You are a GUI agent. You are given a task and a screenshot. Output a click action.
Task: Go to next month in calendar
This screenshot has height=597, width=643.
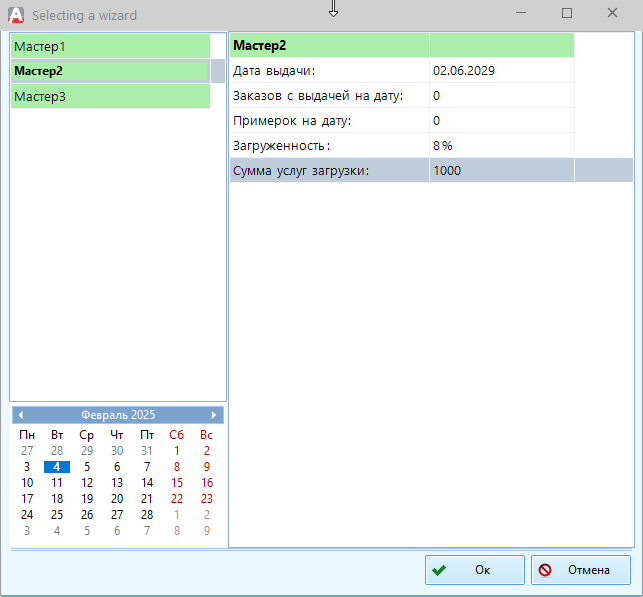213,415
